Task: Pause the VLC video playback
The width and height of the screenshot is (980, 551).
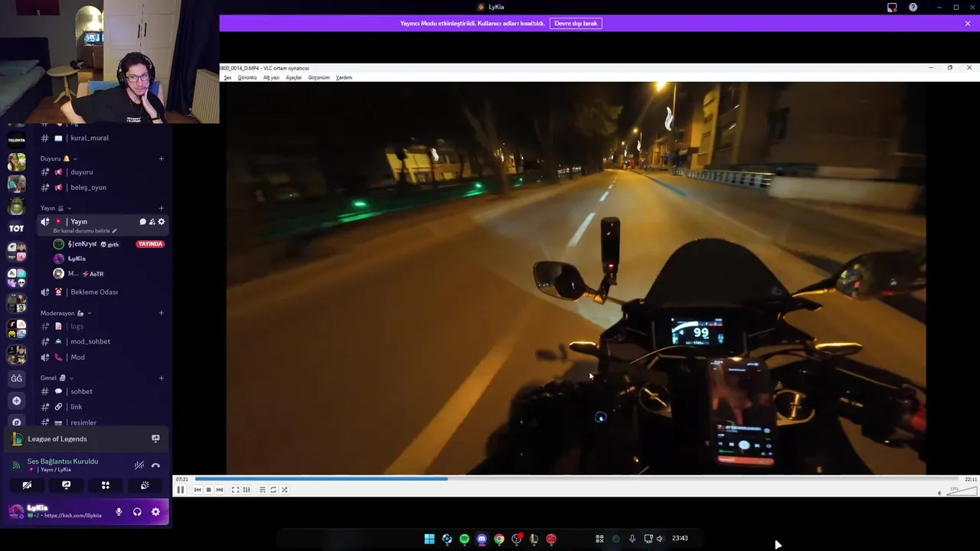Action: [x=181, y=490]
